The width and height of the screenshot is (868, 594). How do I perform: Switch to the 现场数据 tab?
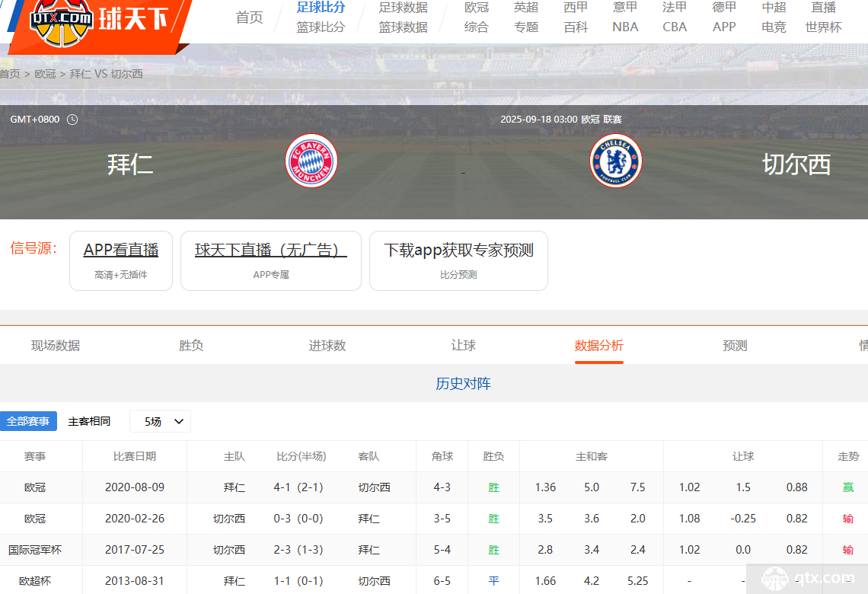pyautogui.click(x=56, y=346)
